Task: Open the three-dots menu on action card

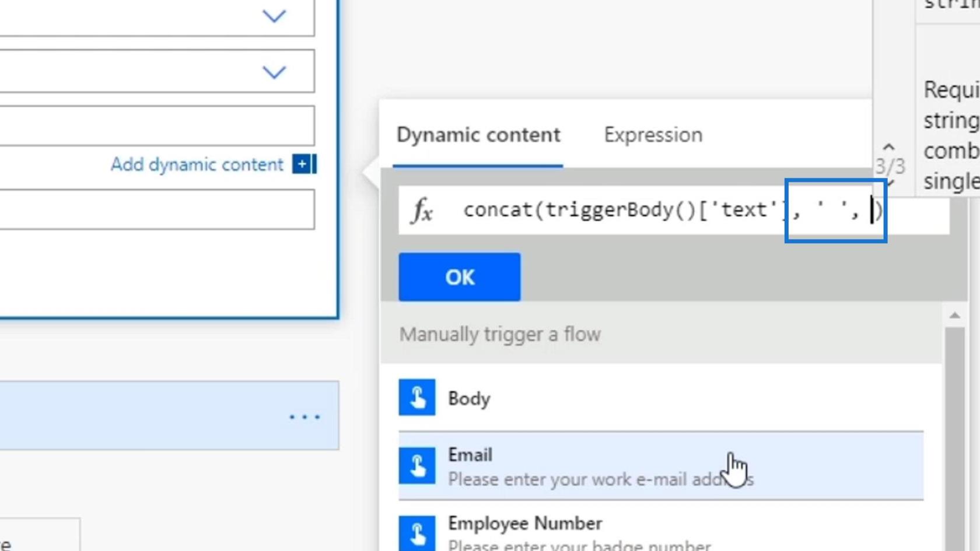Action: (305, 417)
